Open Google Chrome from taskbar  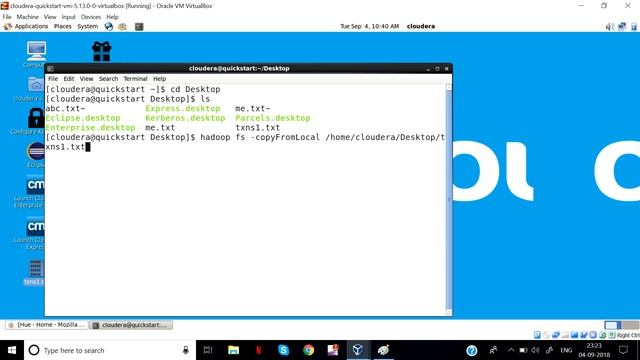[x=309, y=350]
